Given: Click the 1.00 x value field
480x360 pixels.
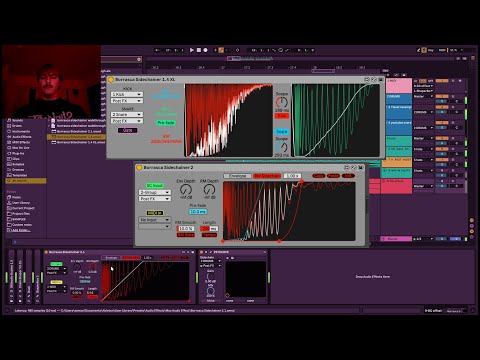Looking at the screenshot, I should [292, 176].
